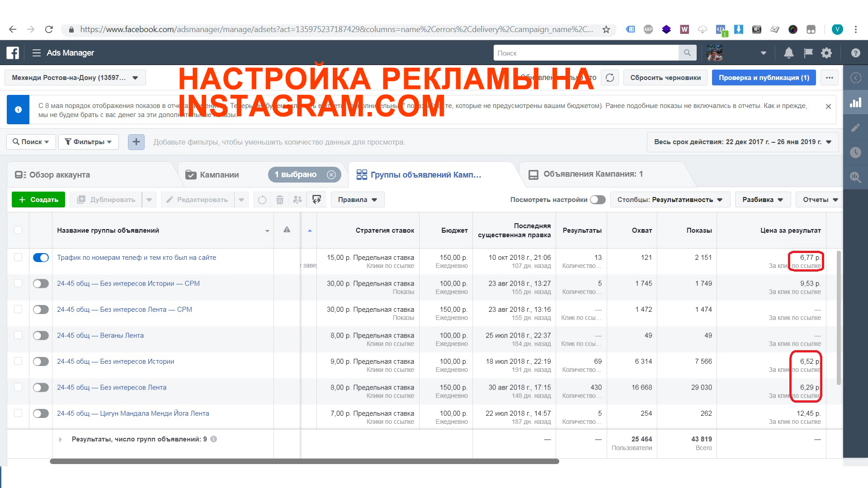Click the bar chart icon in right sidebar

pos(855,103)
